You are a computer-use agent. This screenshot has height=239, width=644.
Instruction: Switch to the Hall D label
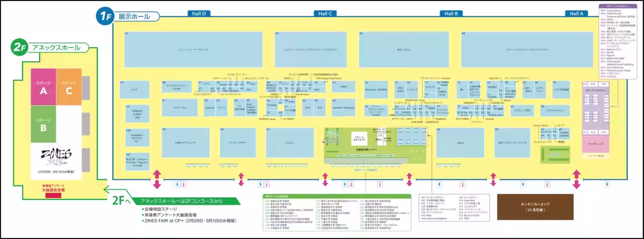199,13
